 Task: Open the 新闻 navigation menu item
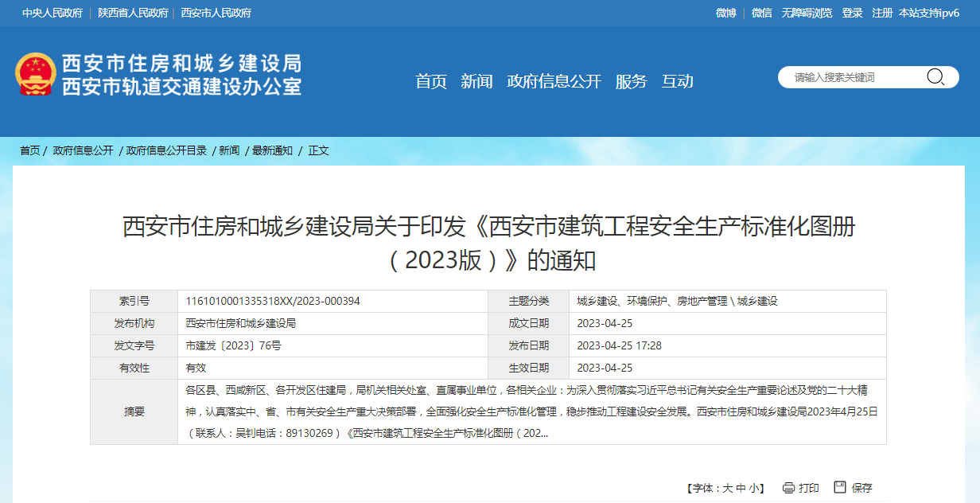[476, 81]
